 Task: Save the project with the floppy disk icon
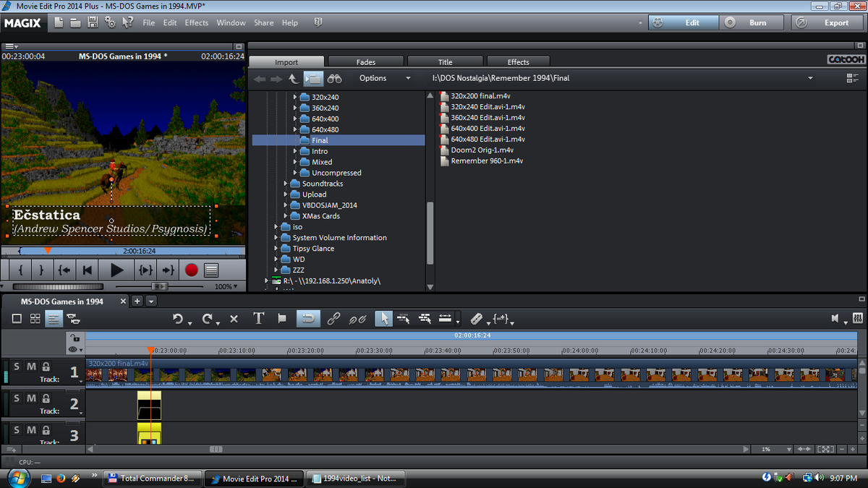(x=93, y=22)
